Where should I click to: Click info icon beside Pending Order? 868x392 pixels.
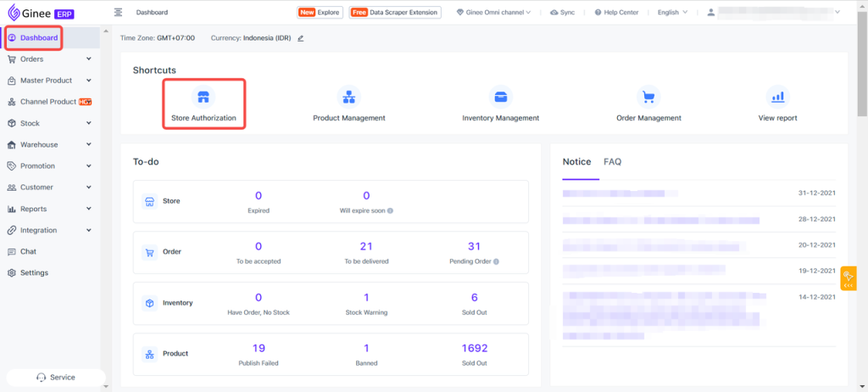(x=495, y=261)
